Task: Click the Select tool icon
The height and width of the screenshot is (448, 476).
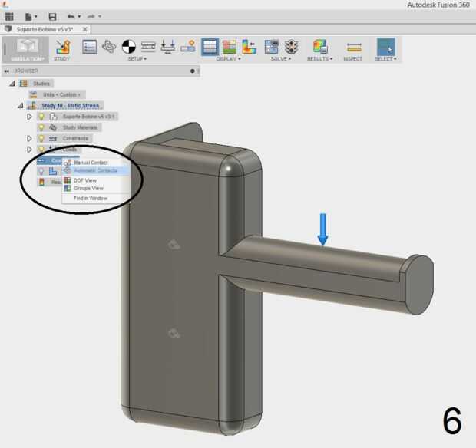Action: pyautogui.click(x=386, y=47)
